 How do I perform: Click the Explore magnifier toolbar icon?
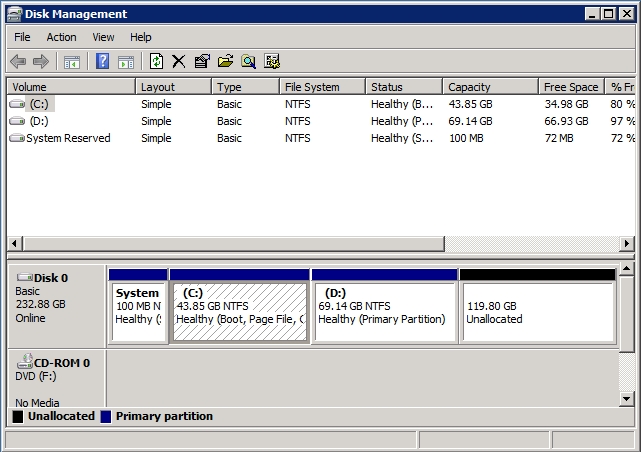point(248,62)
